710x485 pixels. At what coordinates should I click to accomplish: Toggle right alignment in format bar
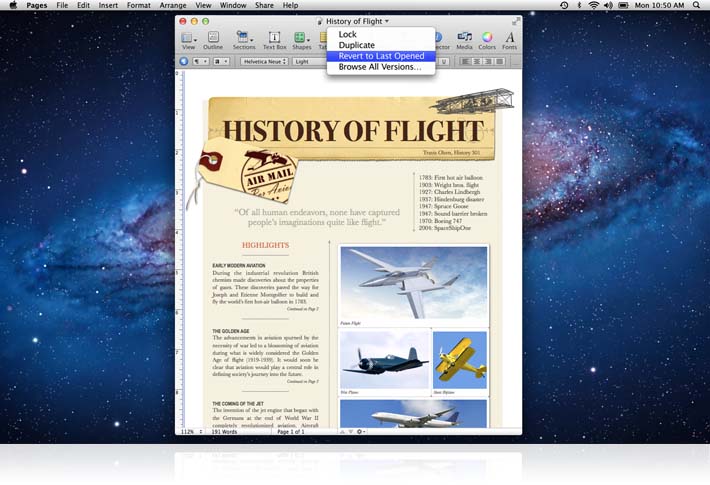click(x=490, y=61)
